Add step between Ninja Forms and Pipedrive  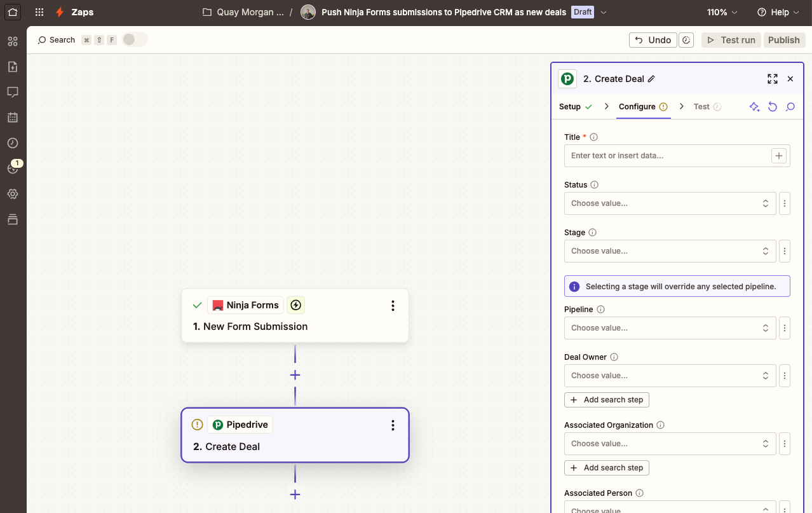click(x=295, y=375)
